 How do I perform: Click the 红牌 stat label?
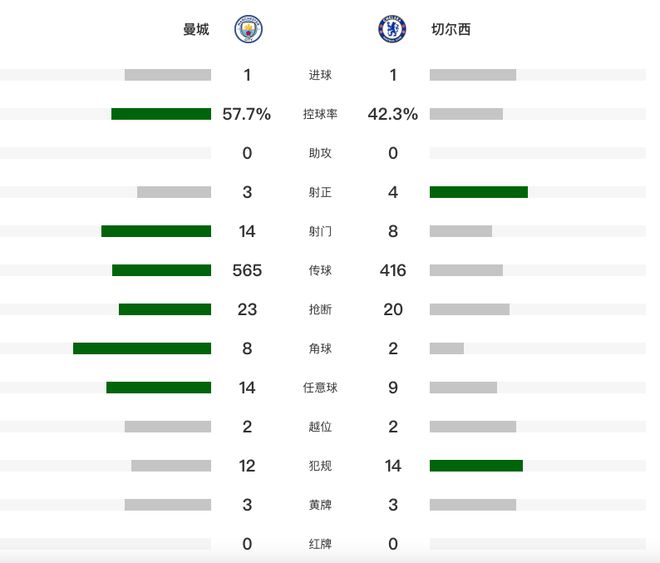point(320,543)
